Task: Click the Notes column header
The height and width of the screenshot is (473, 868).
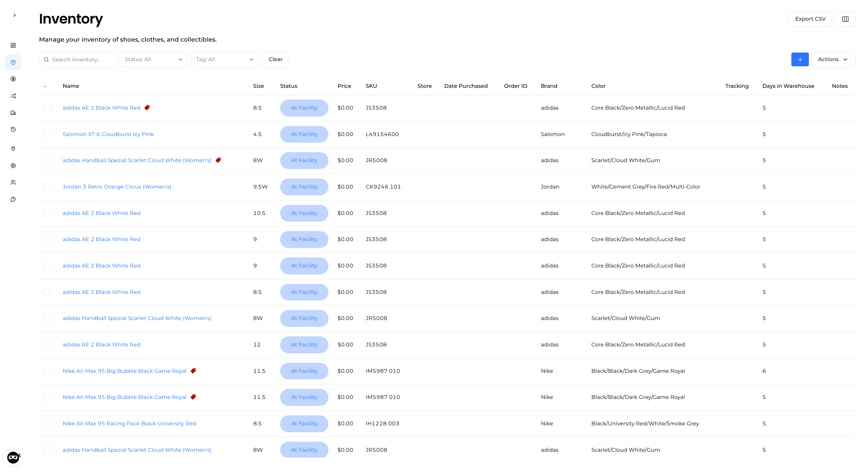Action: click(x=839, y=86)
